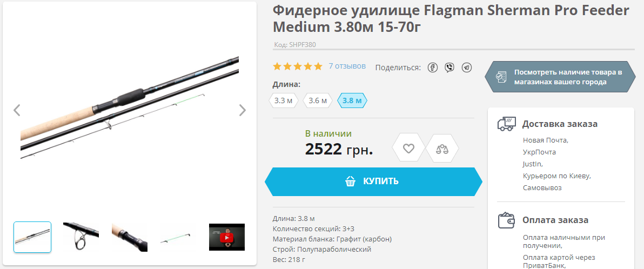Open the rod guide ring thumbnail
The height and width of the screenshot is (269, 644).
tap(81, 237)
